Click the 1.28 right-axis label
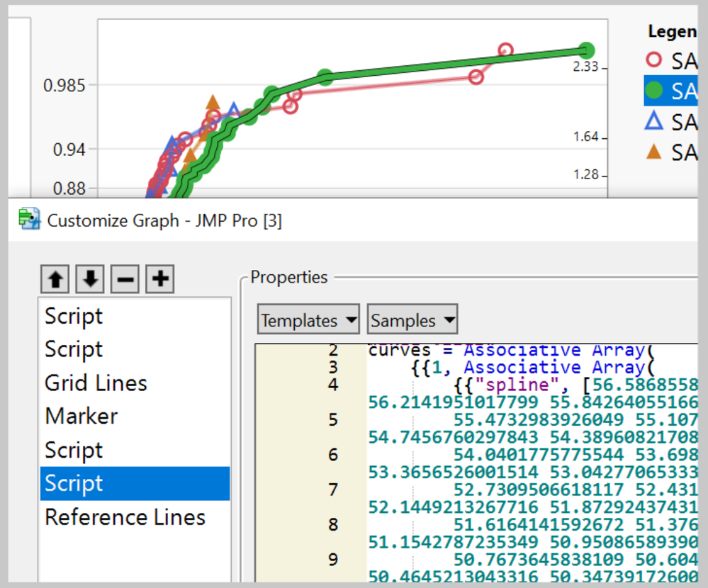Screen dimensions: 708x588 pyautogui.click(x=585, y=175)
